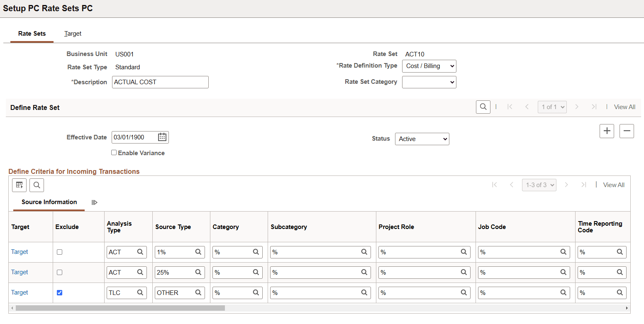Image resolution: width=644 pixels, height=324 pixels.
Task: Click the search icon in the Define Rate Set header
Action: 483,107
